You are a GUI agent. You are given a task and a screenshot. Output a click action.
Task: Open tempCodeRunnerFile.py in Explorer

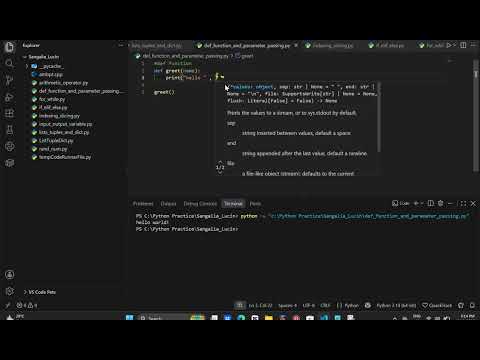(x=62, y=157)
